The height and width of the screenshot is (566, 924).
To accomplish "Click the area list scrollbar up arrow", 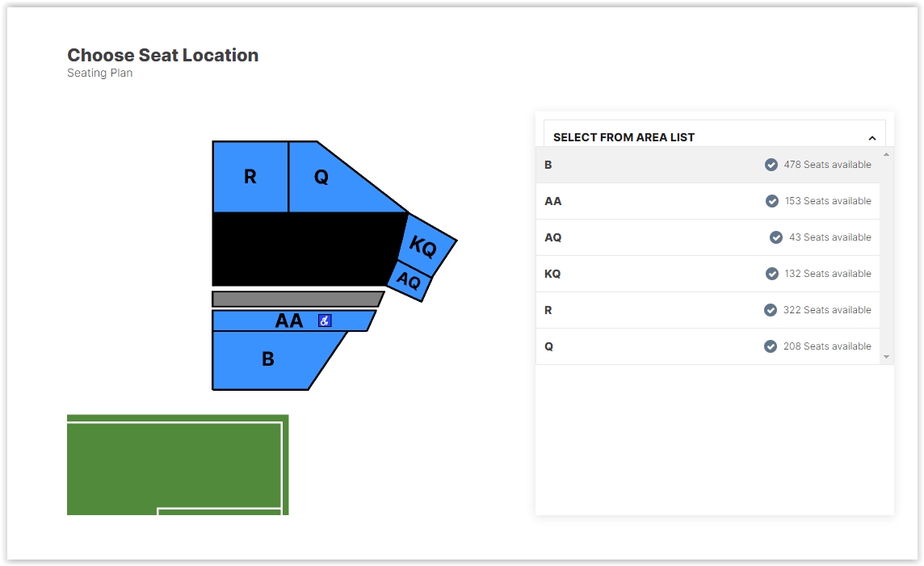I will (886, 154).
